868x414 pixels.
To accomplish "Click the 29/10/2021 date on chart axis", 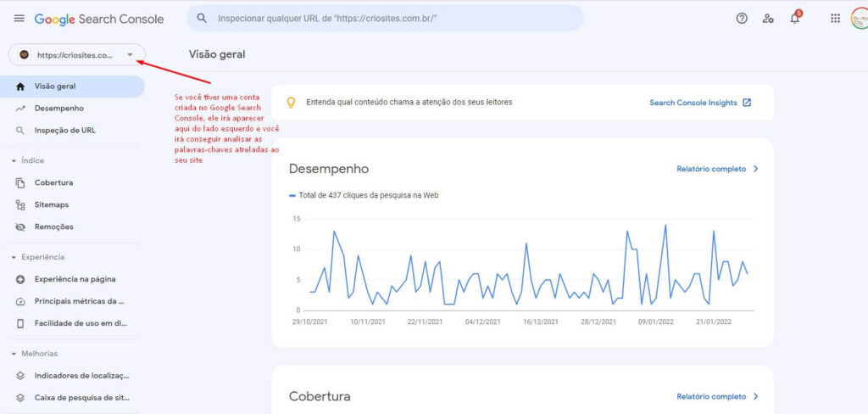I will click(x=309, y=322).
